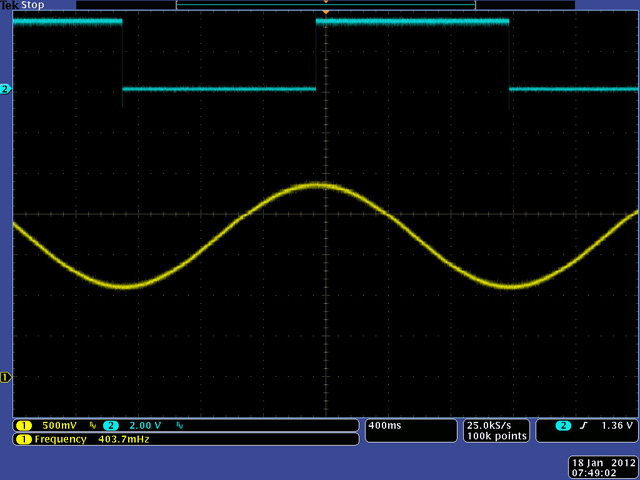Click the channel 1 bandwidth limit icon

coord(92,425)
